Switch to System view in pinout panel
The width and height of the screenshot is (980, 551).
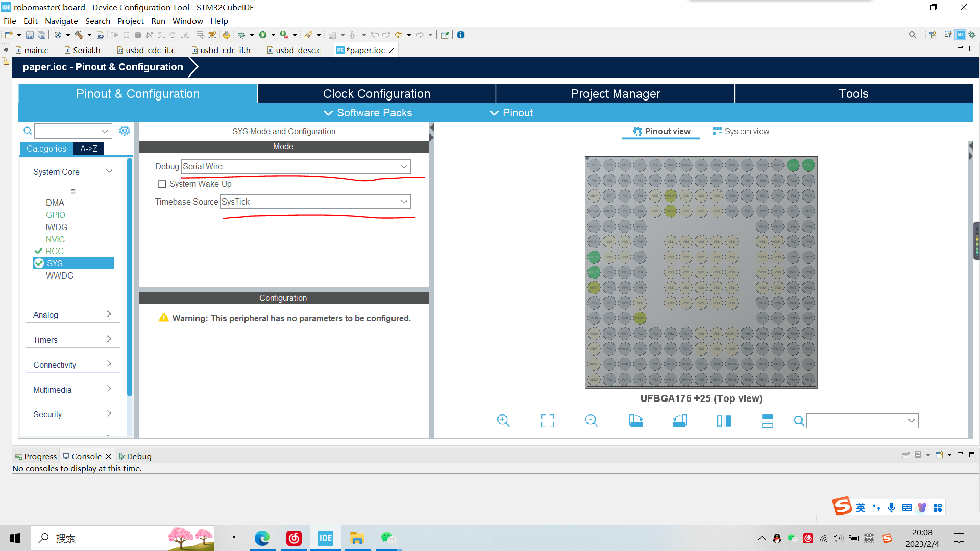point(742,131)
